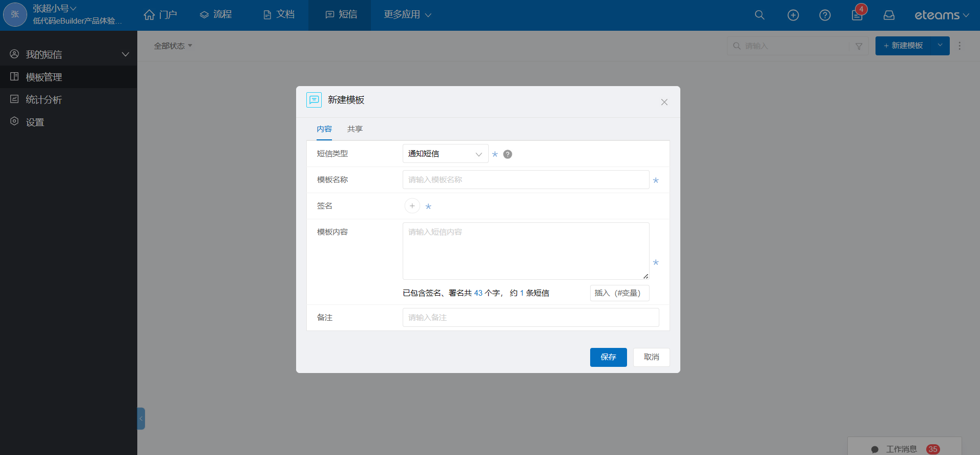Open the 通知短信 type dropdown
This screenshot has height=455, width=980.
(x=446, y=154)
